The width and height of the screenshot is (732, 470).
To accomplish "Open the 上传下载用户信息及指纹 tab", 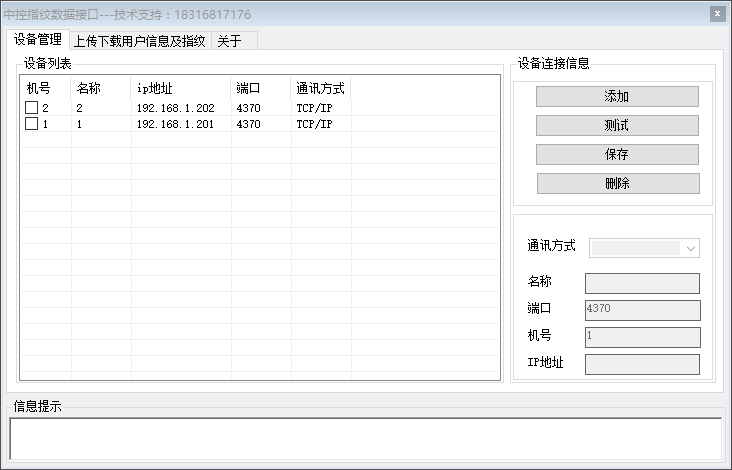I will click(139, 41).
